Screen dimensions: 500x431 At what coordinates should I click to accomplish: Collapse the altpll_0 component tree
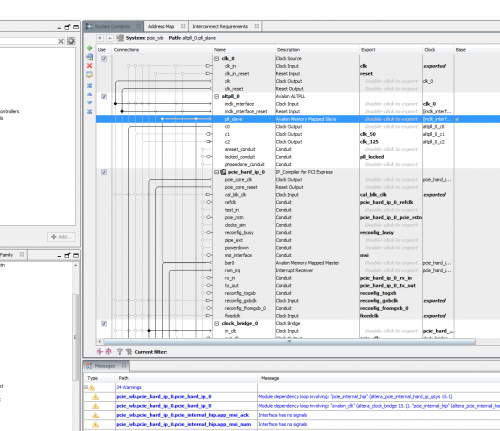pyautogui.click(x=217, y=96)
